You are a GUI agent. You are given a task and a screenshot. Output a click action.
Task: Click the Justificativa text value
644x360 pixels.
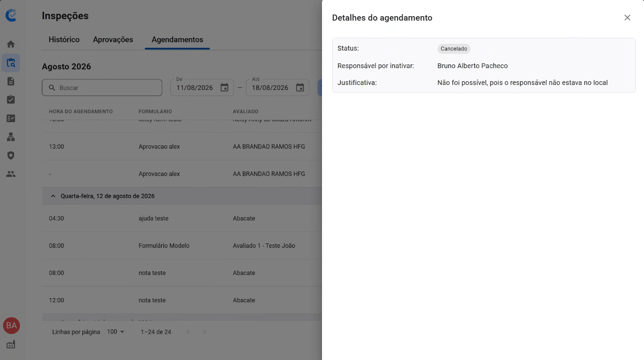[x=522, y=83]
